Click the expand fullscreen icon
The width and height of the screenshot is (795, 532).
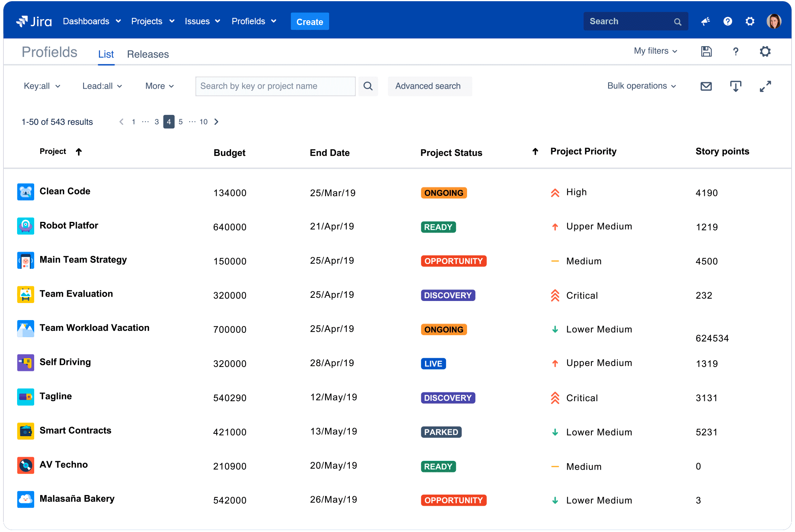click(x=765, y=86)
